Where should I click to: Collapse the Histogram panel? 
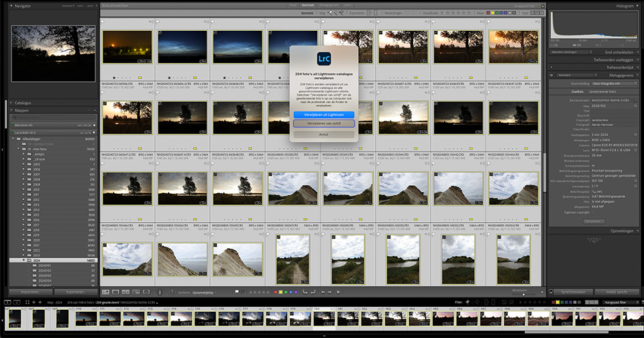point(637,6)
